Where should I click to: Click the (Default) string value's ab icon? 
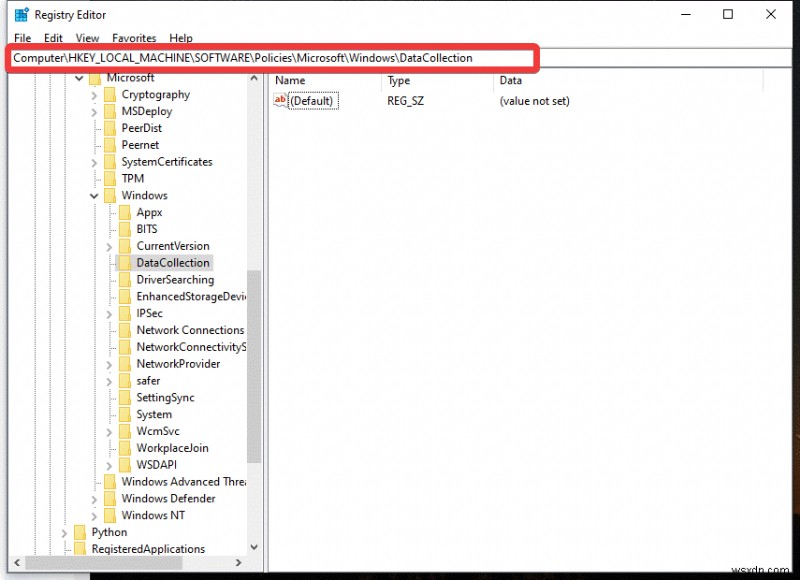pyautogui.click(x=278, y=100)
